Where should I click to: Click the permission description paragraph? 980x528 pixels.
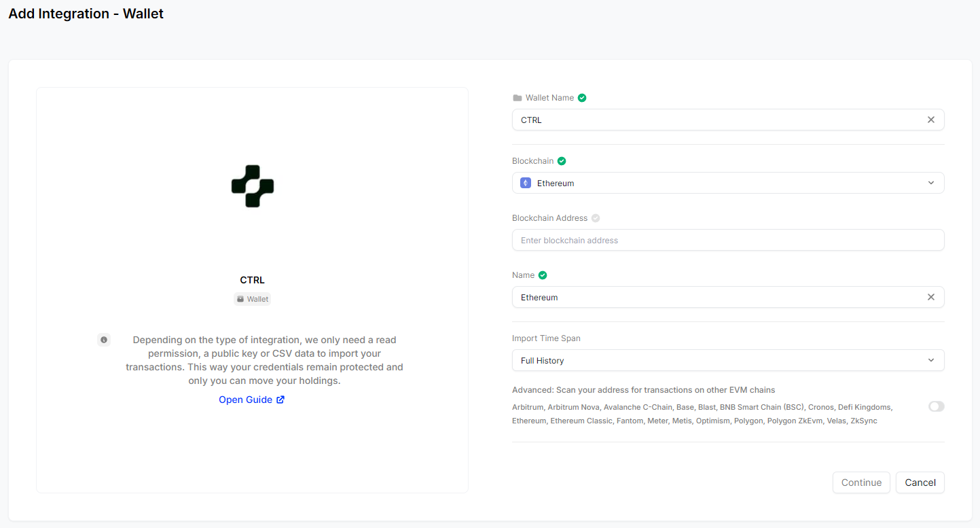[265, 360]
